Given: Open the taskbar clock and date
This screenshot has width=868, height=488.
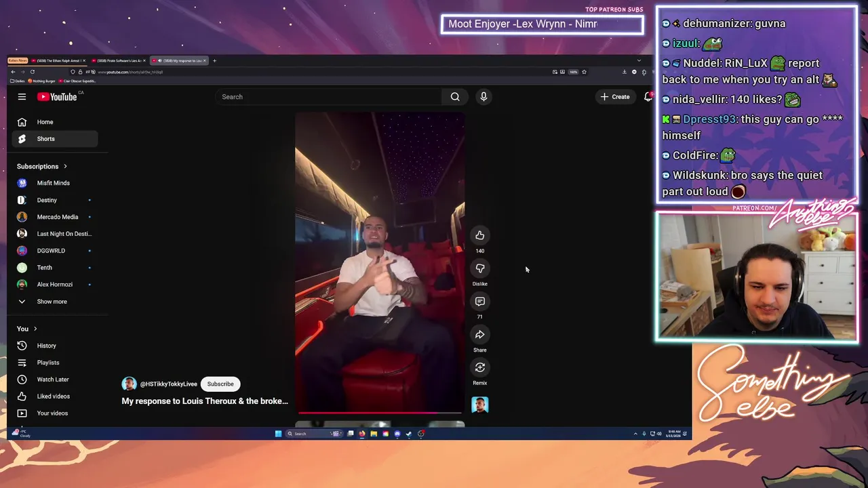Looking at the screenshot, I should point(673,434).
